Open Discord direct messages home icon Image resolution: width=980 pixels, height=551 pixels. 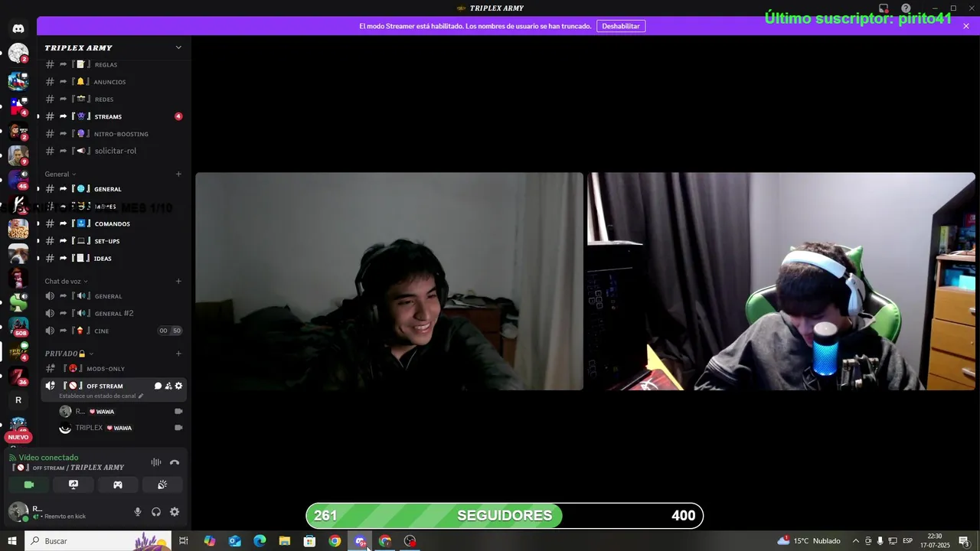(x=18, y=28)
